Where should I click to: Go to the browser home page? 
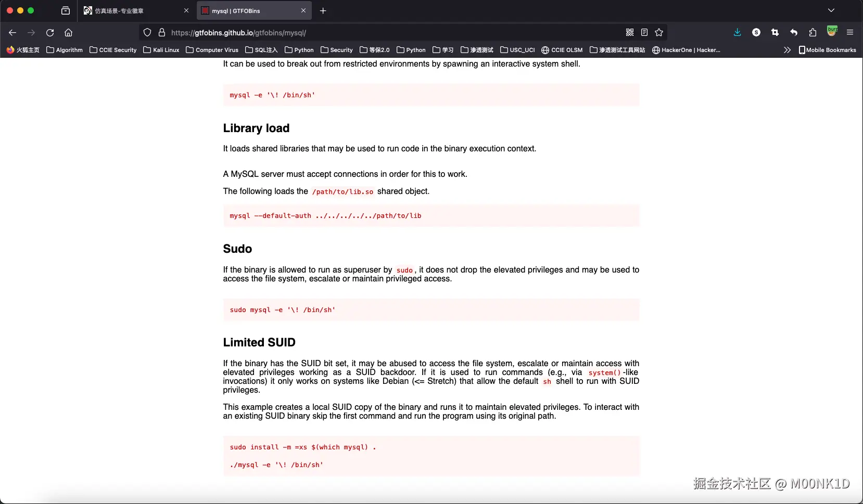coord(68,32)
